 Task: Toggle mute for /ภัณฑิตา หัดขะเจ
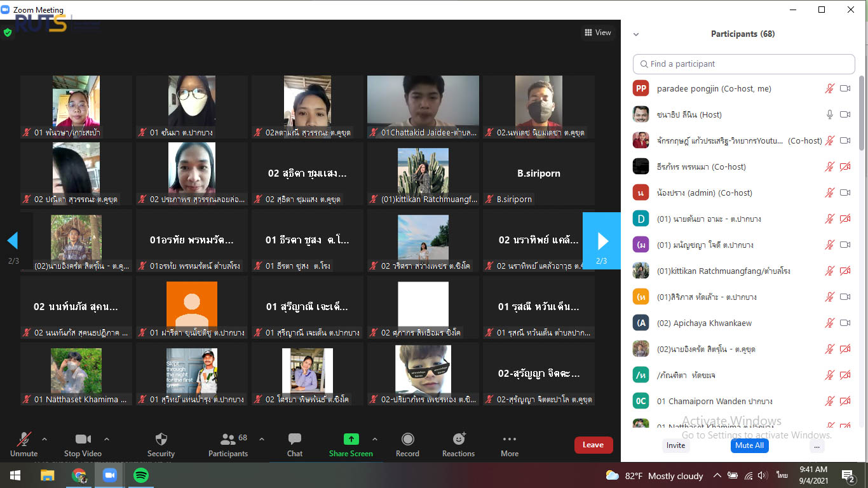[x=829, y=375]
